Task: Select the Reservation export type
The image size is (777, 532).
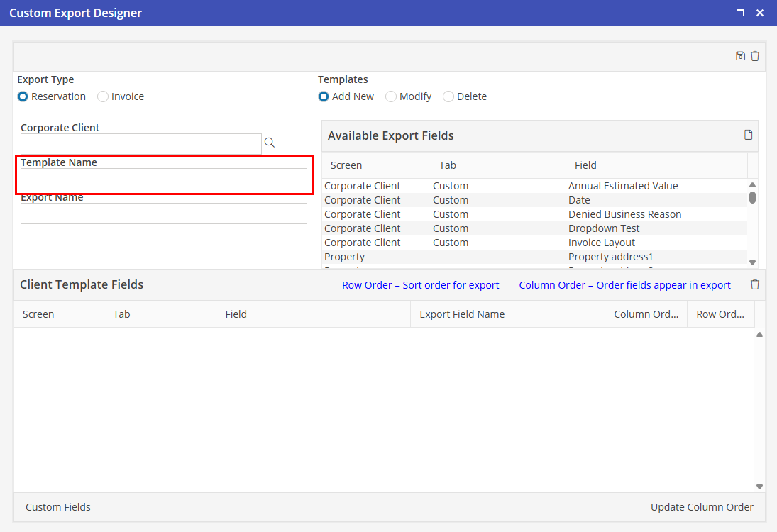Action: pos(23,96)
